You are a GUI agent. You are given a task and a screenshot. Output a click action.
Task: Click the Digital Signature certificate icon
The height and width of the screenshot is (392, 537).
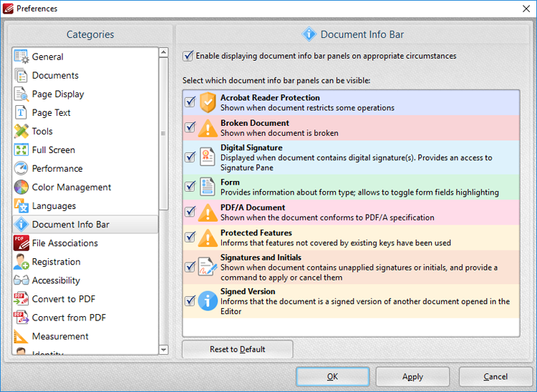coord(208,157)
